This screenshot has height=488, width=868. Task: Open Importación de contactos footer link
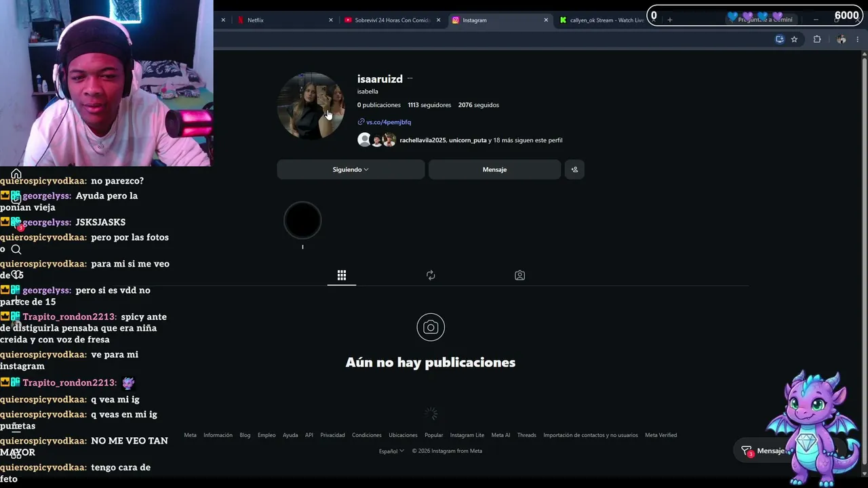591,435
